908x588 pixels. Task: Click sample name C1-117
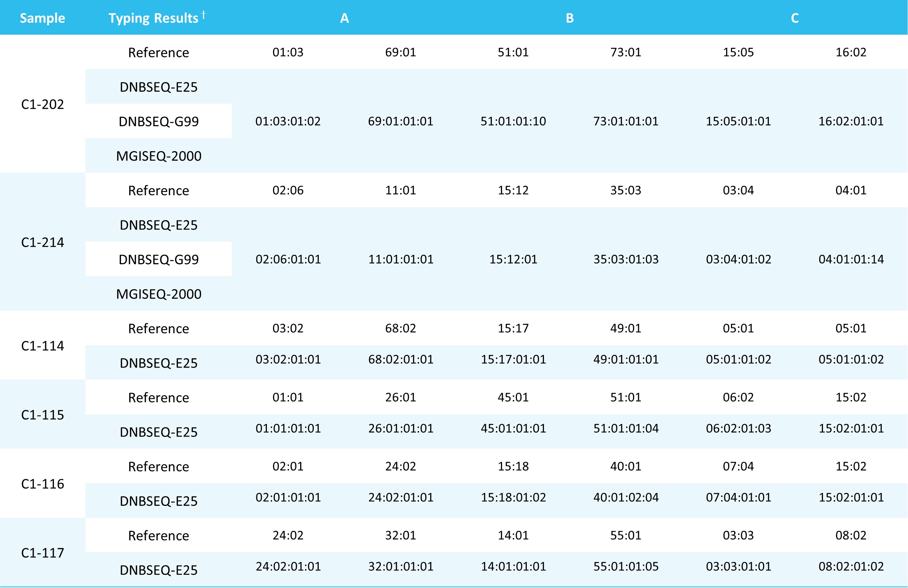pos(42,553)
